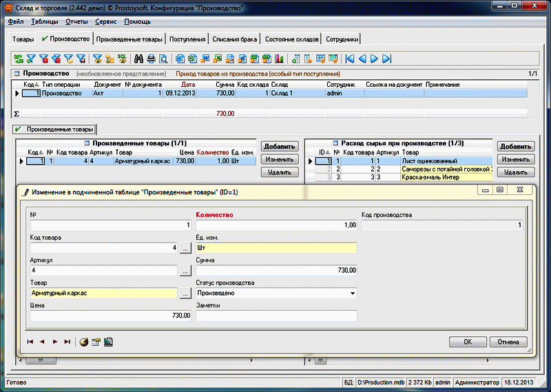The width and height of the screenshot is (551, 392).
Task: Jump to the last record in the main toolbar
Action: (x=387, y=59)
